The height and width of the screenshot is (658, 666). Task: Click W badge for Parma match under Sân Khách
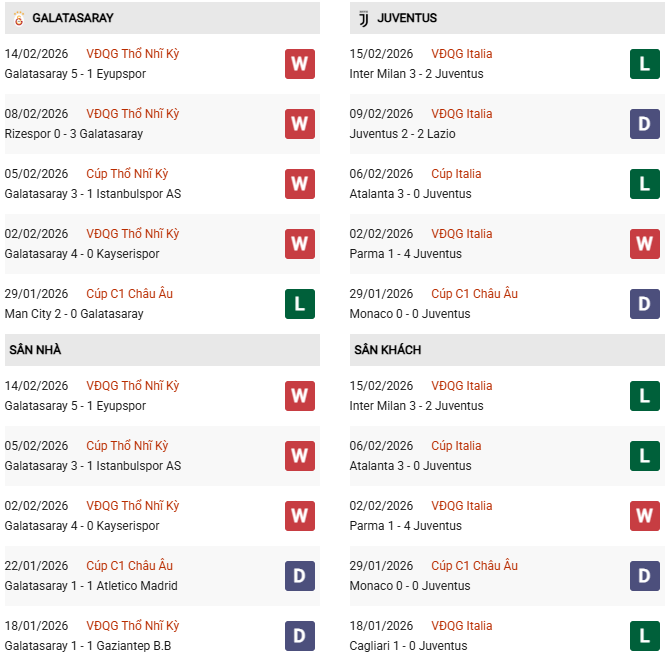[x=645, y=516]
